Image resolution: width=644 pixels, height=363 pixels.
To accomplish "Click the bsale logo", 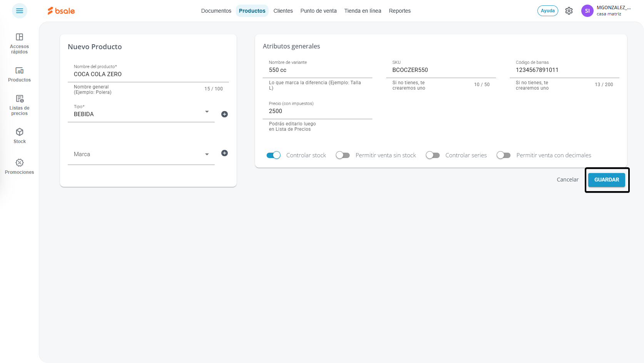I will (x=61, y=11).
